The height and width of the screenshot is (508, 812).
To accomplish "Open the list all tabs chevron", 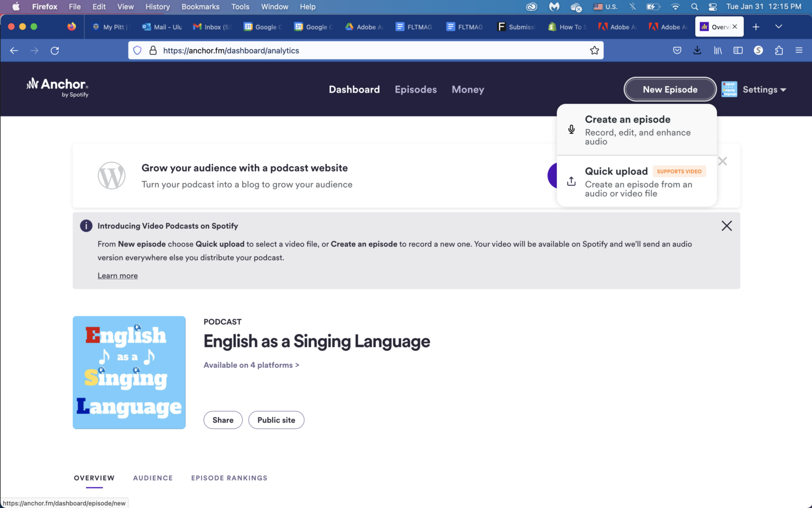I will 778,26.
